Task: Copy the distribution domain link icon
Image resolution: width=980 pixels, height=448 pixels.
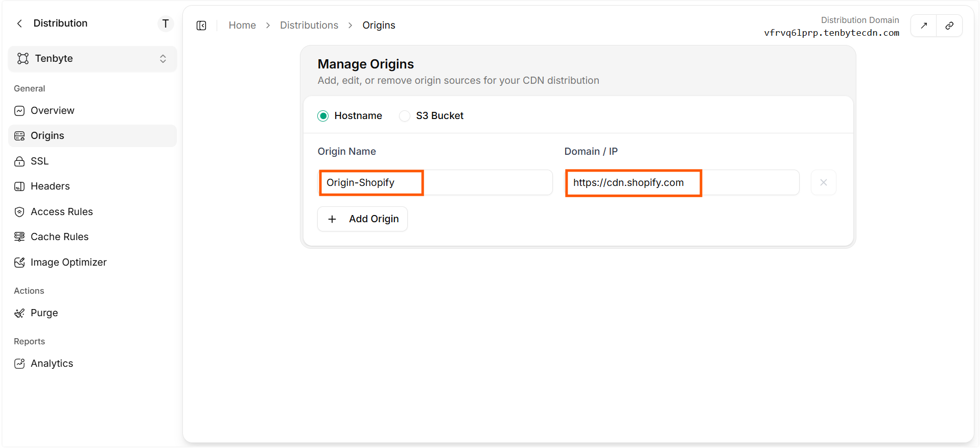Action: [949, 26]
